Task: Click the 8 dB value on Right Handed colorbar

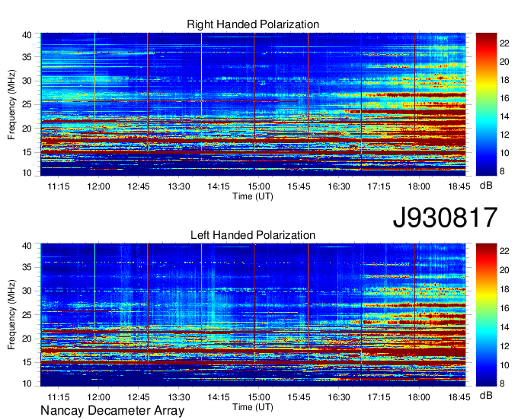Action: click(x=502, y=171)
